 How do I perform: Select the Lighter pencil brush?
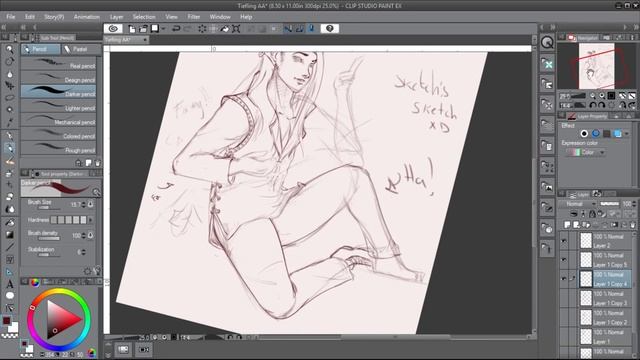pyautogui.click(x=58, y=106)
